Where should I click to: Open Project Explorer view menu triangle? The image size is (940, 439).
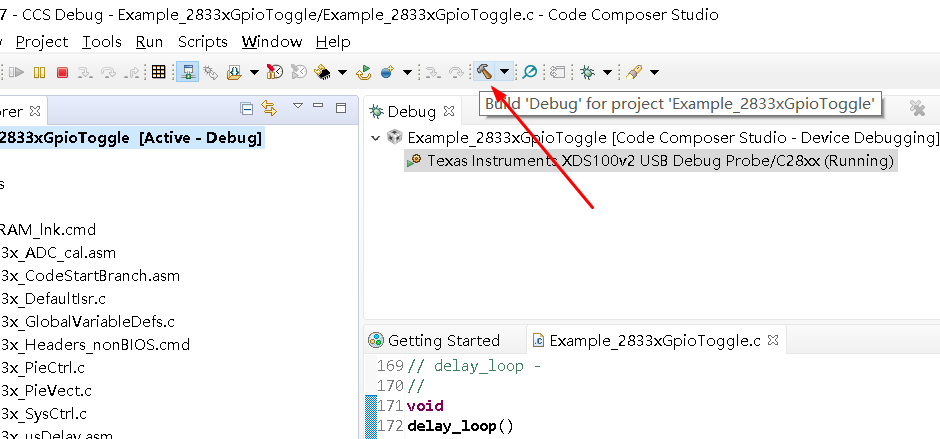pos(298,106)
